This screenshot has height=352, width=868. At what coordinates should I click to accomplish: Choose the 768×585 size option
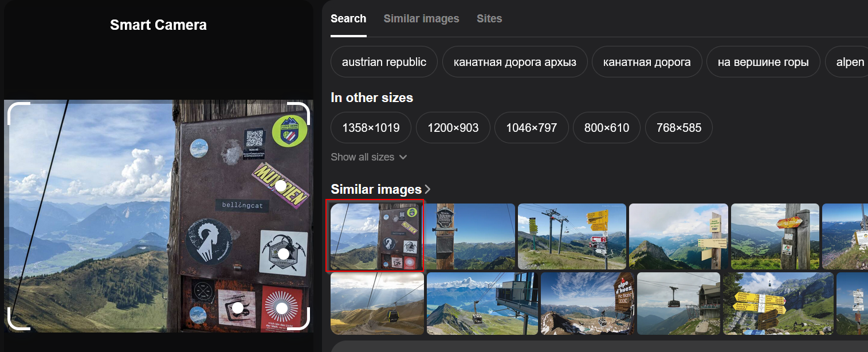click(678, 128)
